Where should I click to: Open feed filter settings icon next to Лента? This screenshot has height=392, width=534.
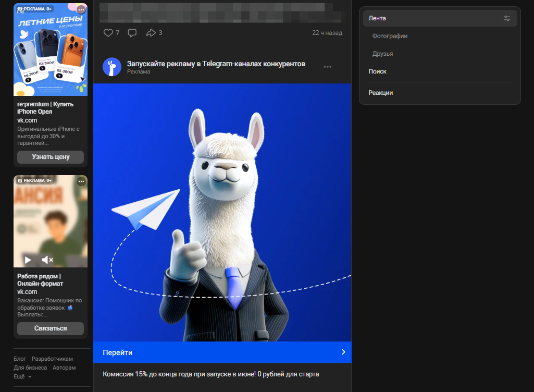507,18
